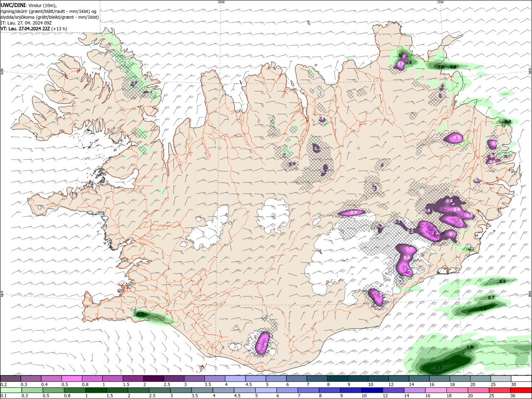The width and height of the screenshot is (532, 399).
Task: Select the palest green 0.1 swatch in rain scale
Action: pyautogui.click(x=11, y=390)
